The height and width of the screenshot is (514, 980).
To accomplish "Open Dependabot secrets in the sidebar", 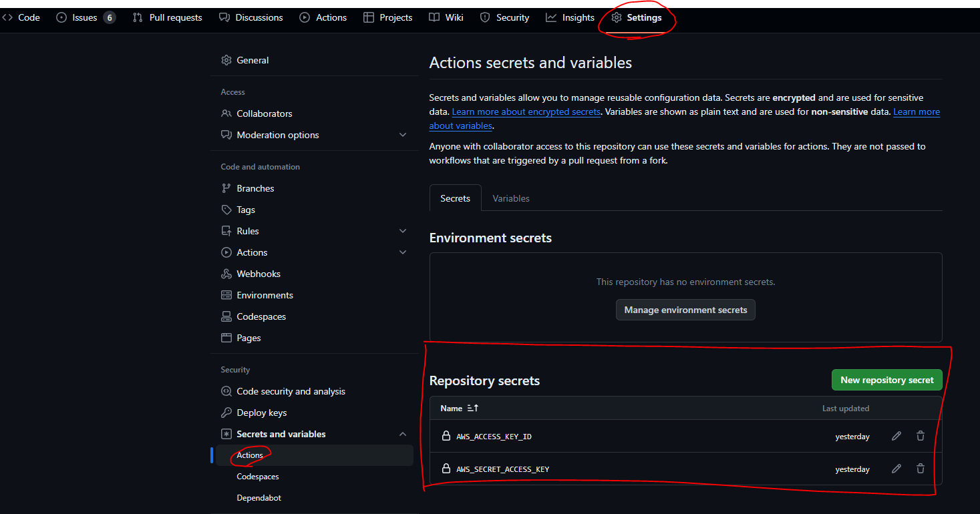I will tap(259, 498).
